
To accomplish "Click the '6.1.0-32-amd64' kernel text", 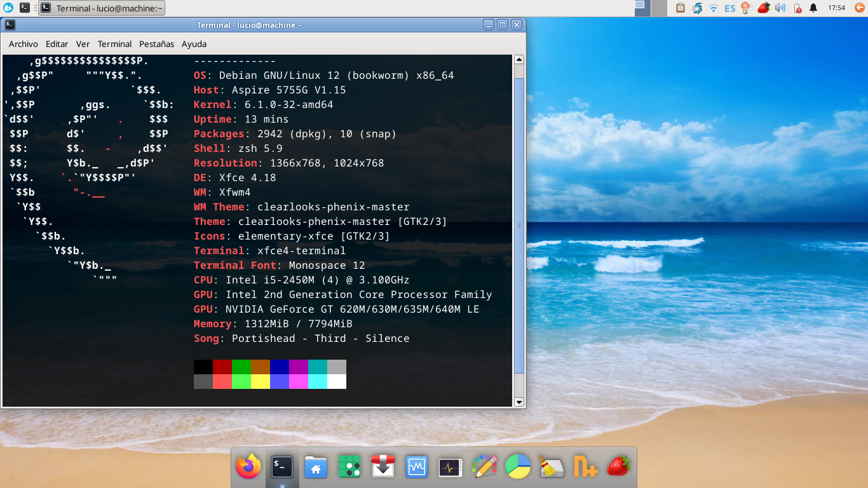I will 289,104.
